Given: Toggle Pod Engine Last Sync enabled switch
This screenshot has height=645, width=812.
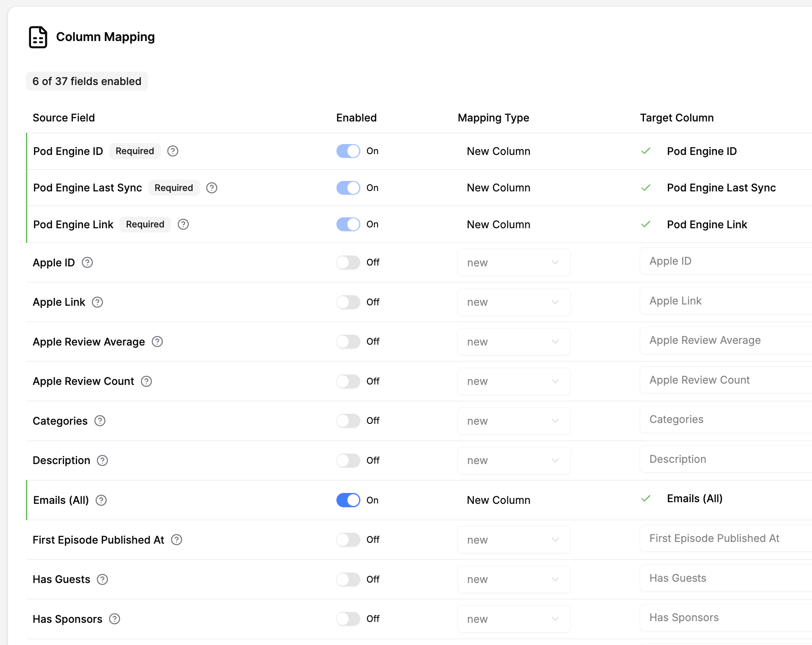Looking at the screenshot, I should (348, 188).
